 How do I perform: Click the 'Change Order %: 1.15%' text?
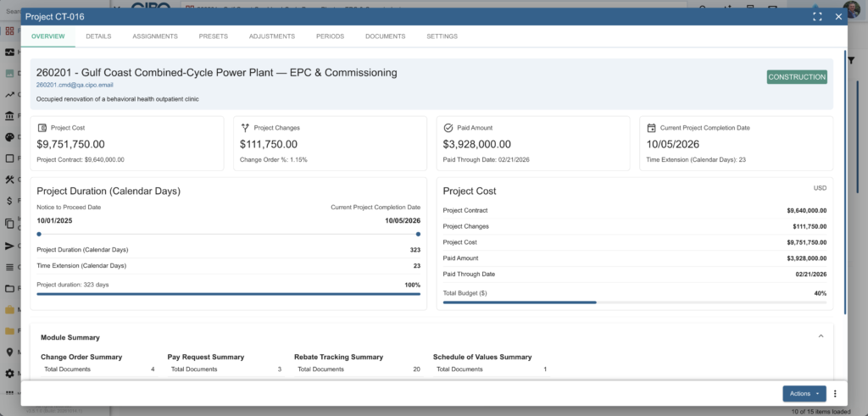pyautogui.click(x=274, y=160)
